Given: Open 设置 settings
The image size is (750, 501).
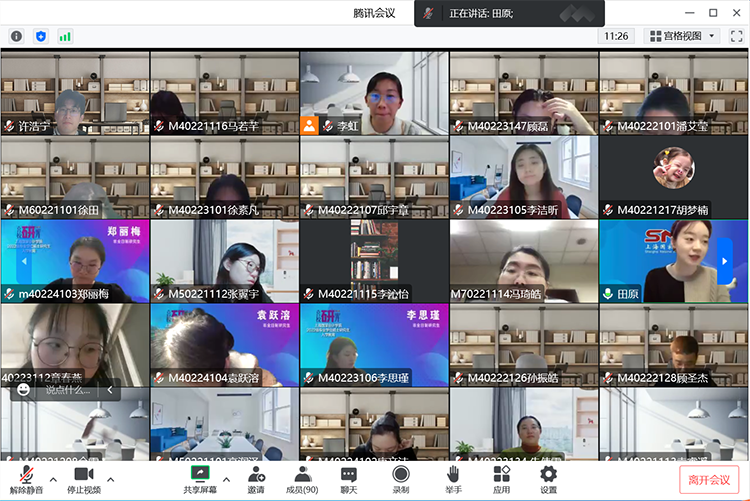Looking at the screenshot, I should pos(548,478).
